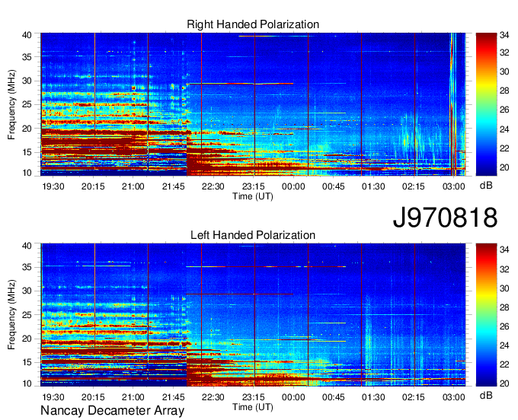Screen dimensions: 518x420
Task: Click the Left Handed Polarization spectrogram image
Action: (x=253, y=315)
